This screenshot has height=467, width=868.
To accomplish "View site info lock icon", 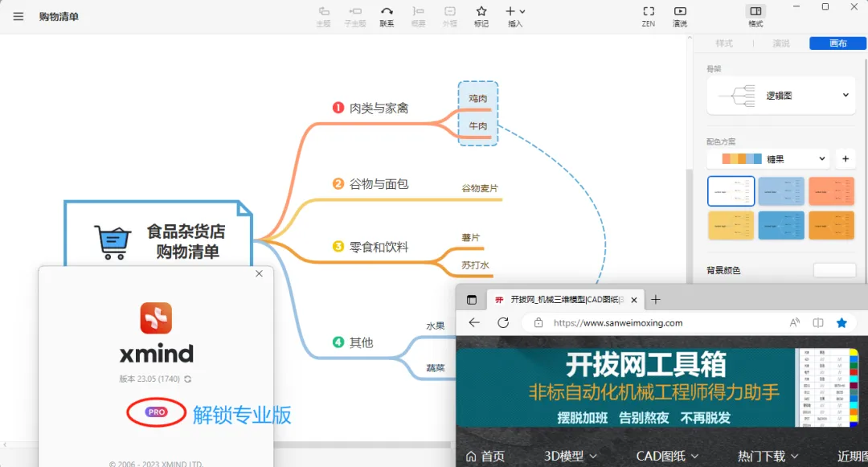I will click(x=538, y=322).
